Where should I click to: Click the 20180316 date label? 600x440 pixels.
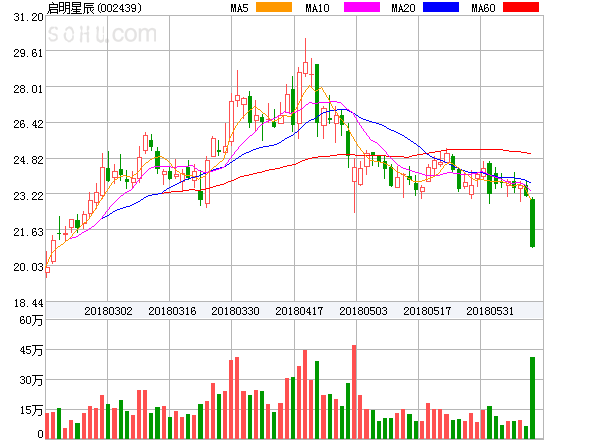click(172, 311)
